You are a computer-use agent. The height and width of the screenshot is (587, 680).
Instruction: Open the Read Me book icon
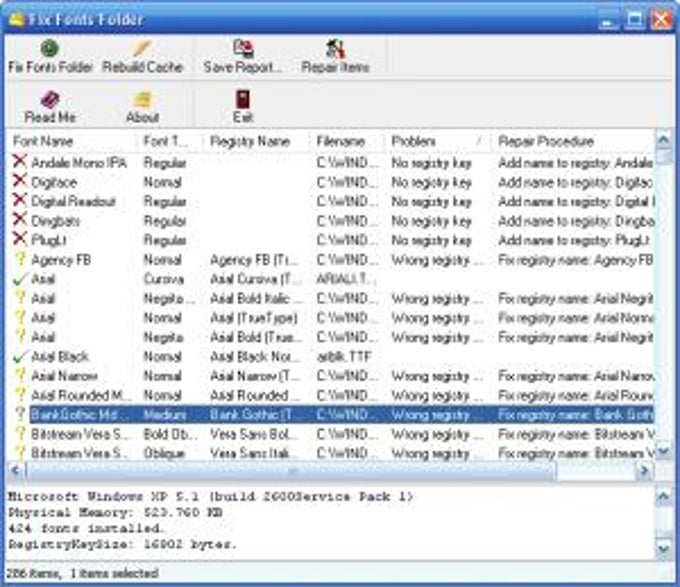click(50, 99)
